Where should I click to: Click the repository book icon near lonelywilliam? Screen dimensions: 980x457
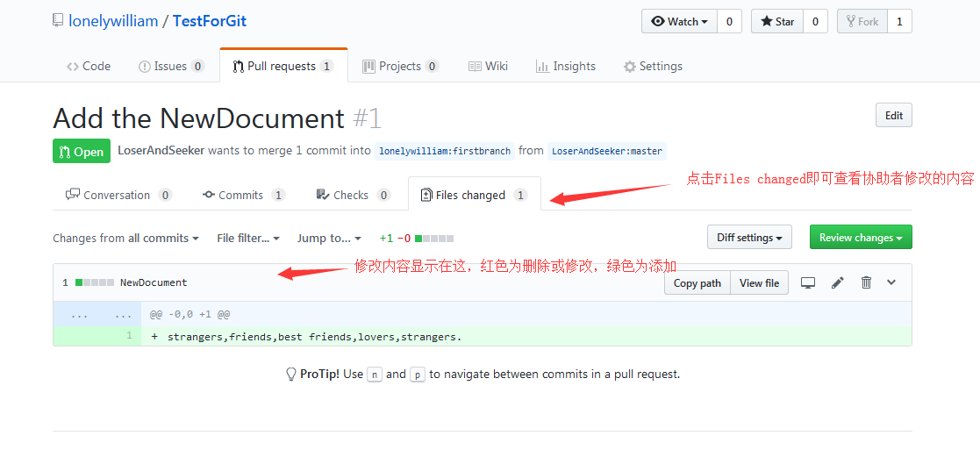57,21
